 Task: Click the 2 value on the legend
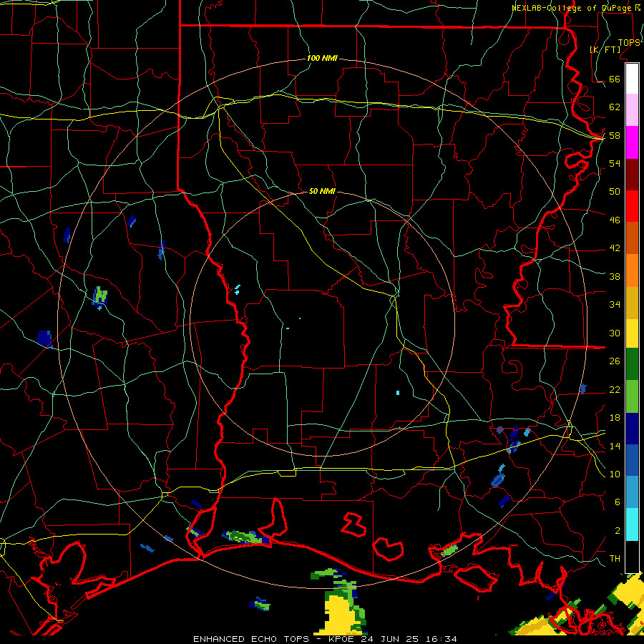pos(618,531)
